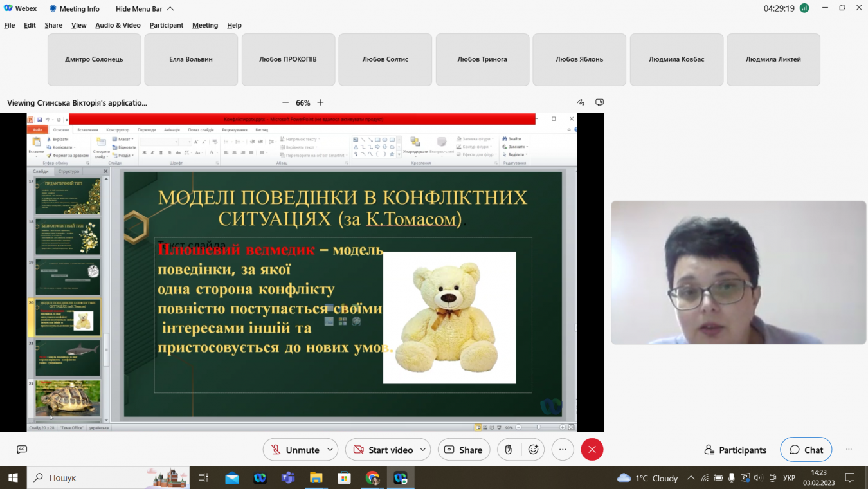Click the rectangle shape in the shapes gallery

click(x=379, y=139)
